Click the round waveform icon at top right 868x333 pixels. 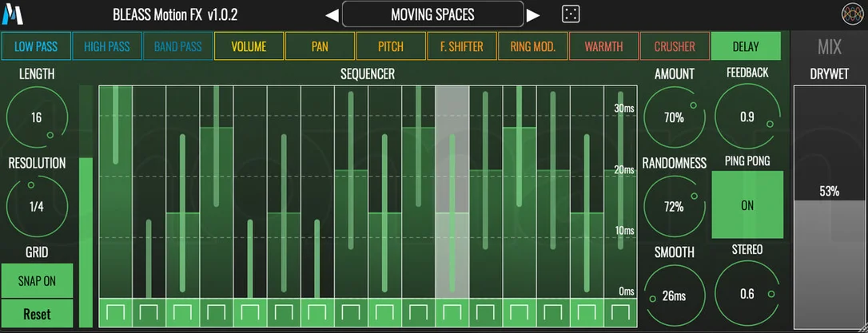853,14
